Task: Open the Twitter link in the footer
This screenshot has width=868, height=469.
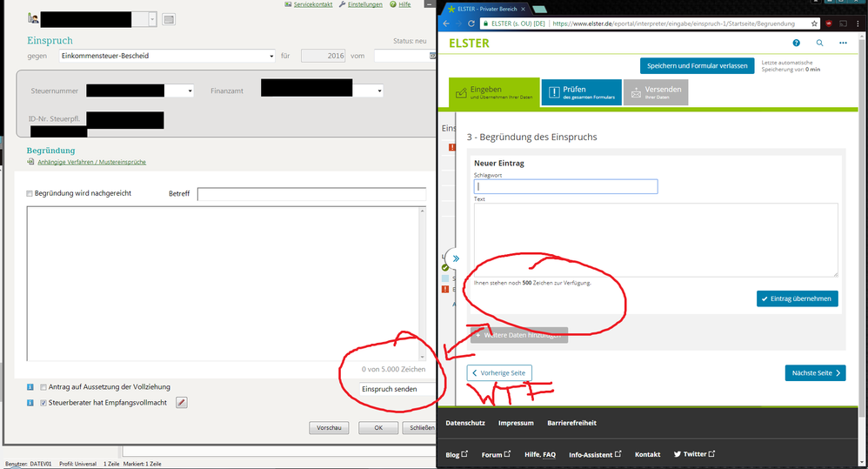Action: click(694, 454)
